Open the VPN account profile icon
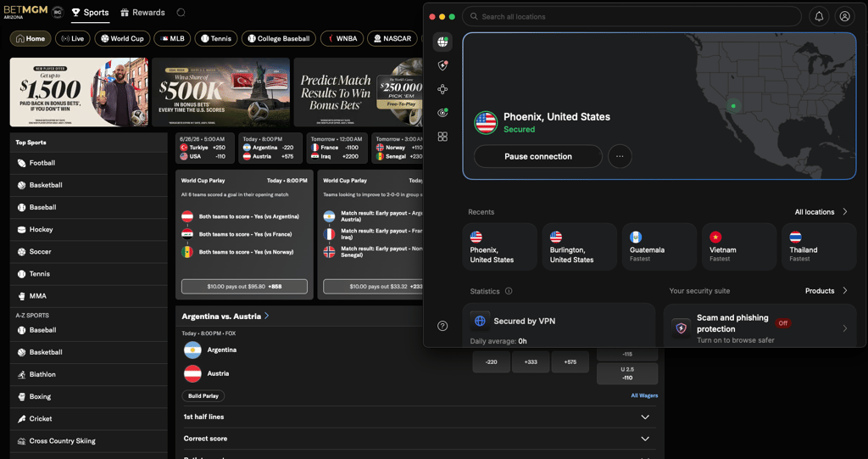This screenshot has height=459, width=868. [x=844, y=17]
